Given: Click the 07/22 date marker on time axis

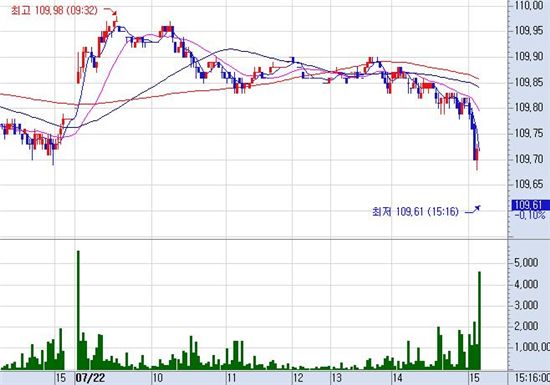Looking at the screenshot, I should pos(90,378).
